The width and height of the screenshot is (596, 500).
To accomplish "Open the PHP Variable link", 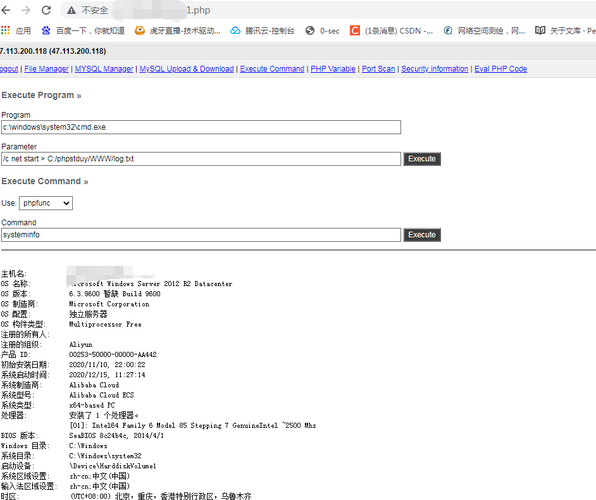I will coord(333,69).
